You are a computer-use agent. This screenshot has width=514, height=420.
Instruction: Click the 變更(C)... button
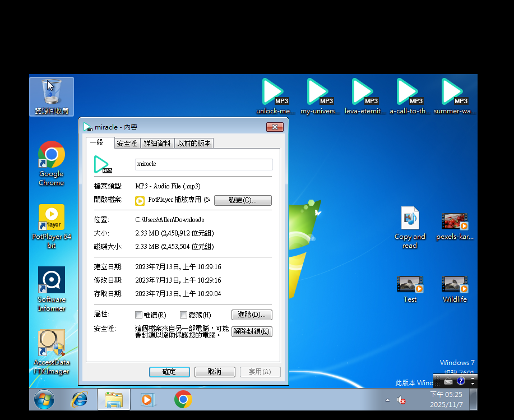[243, 200]
